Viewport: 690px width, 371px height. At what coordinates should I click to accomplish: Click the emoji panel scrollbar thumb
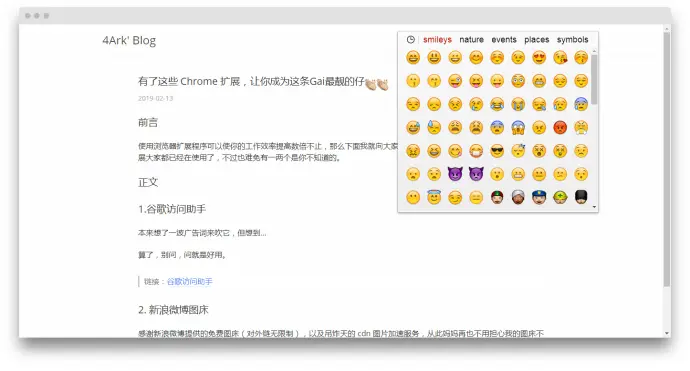(594, 80)
